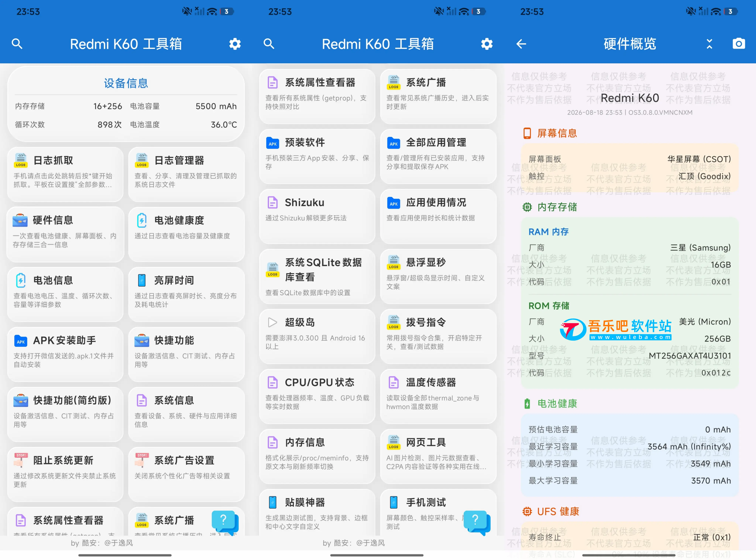Select the 美光 (Micron) ROM vendor value
Viewport: 756px width, 560px height.
pos(705,322)
